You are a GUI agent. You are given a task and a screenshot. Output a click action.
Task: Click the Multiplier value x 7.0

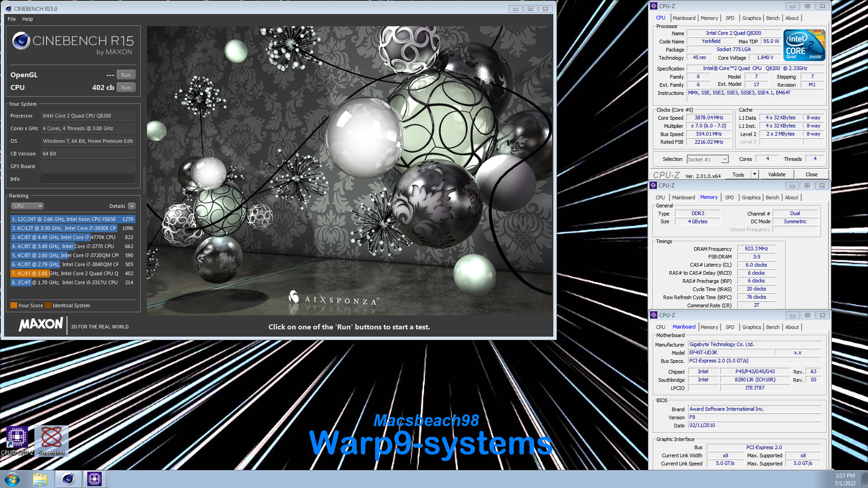(x=709, y=126)
